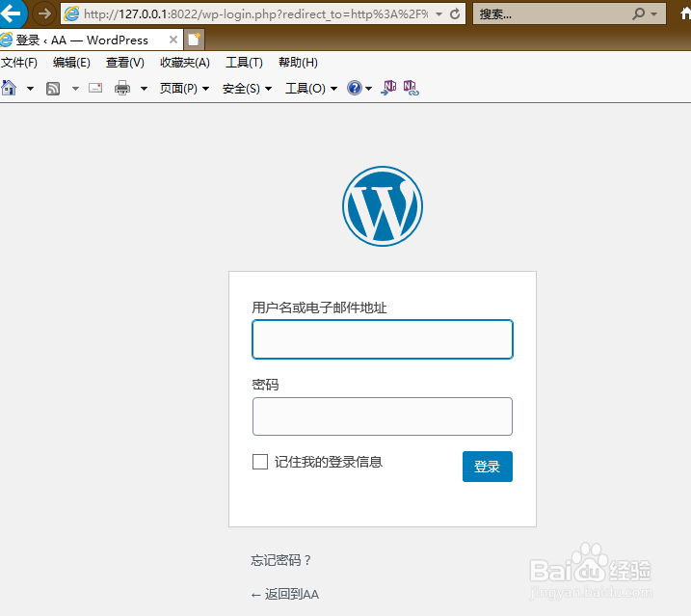691x616 pixels.
Task: Open a new tab with the blank tab button
Action: pyautogui.click(x=194, y=40)
